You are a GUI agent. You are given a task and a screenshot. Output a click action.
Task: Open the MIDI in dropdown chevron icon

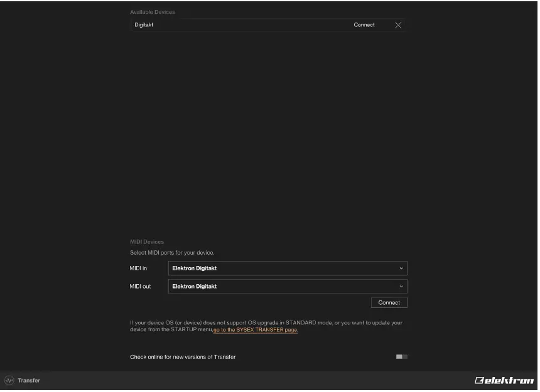pyautogui.click(x=402, y=268)
